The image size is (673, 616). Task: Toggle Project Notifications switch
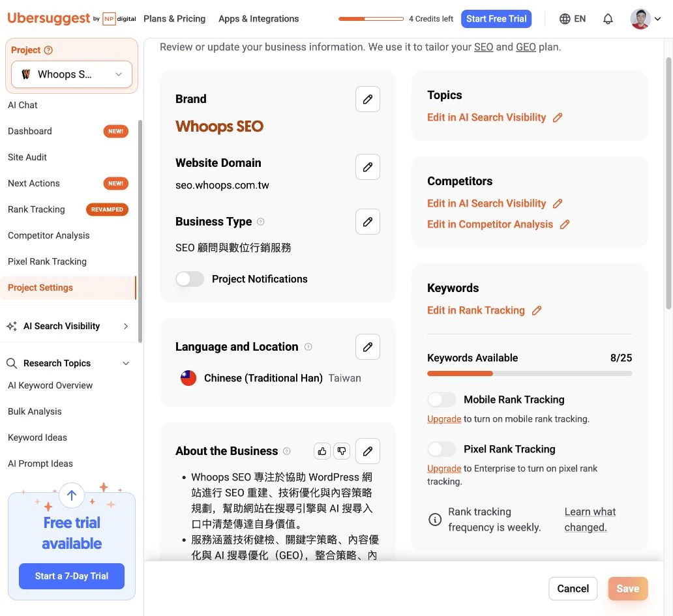(x=190, y=279)
